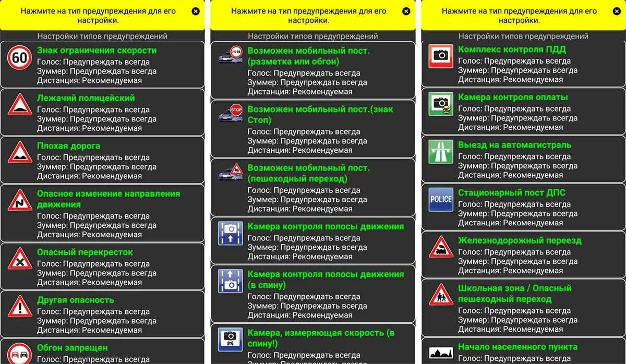This screenshot has width=626, height=364.
Task: Tap the settlement start skyline icon
Action: click(441, 353)
